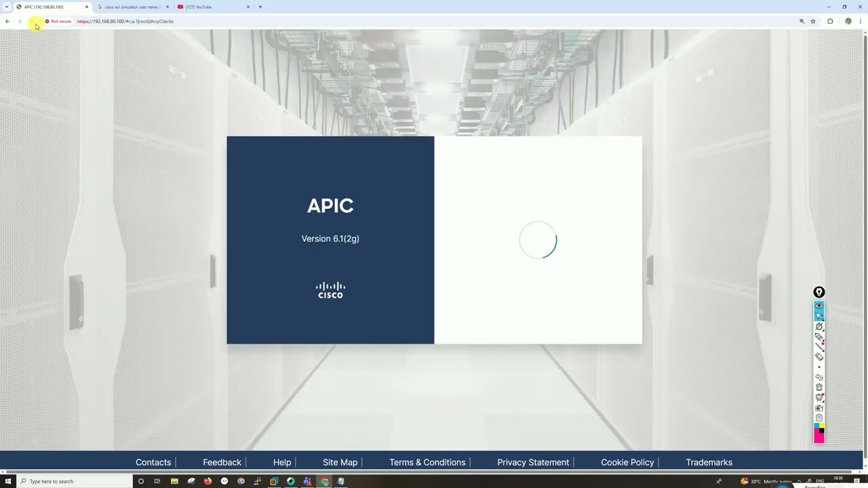Choose the cyan color swatch

(816, 426)
